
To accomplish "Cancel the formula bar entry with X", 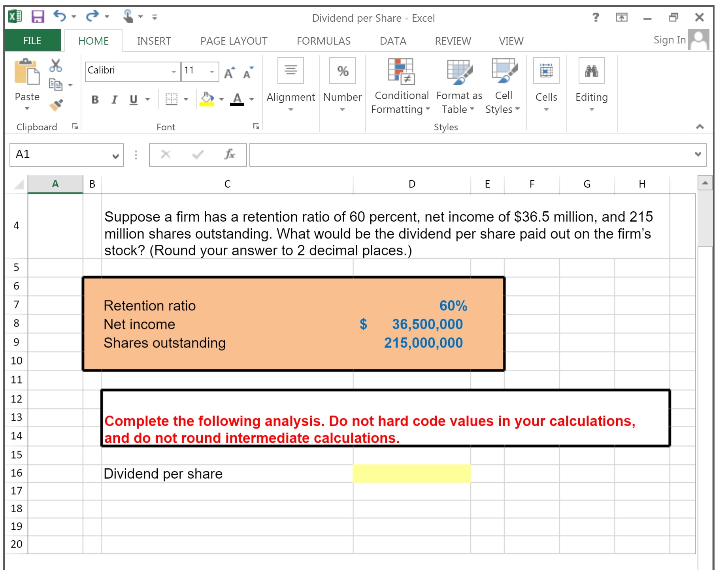I will click(x=166, y=155).
